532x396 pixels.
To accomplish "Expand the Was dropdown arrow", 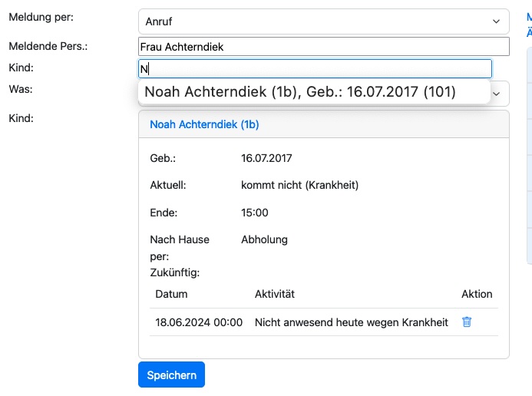I will pos(496,94).
